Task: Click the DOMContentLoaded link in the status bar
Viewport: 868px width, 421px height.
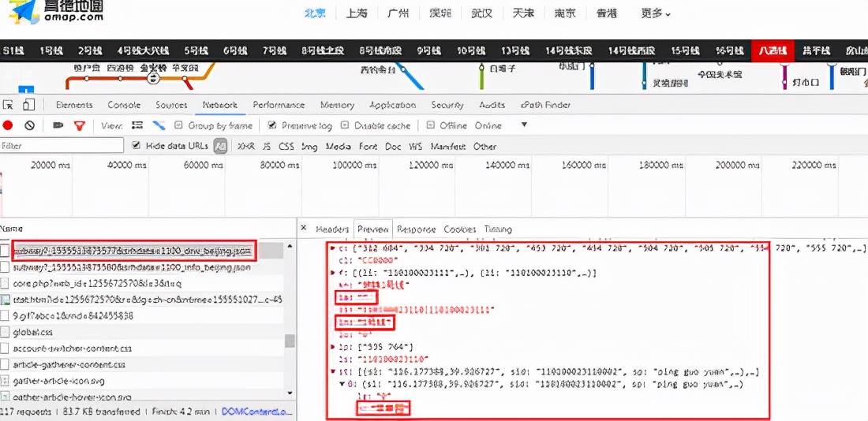Action: tap(256, 412)
